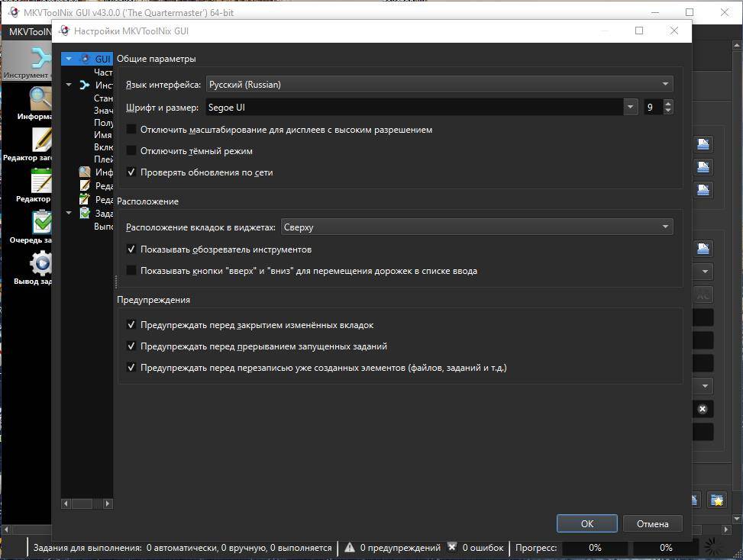Viewport: 743px width, 560px height.
Task: Click the warnings triangle icon in the status bar
Action: (350, 548)
